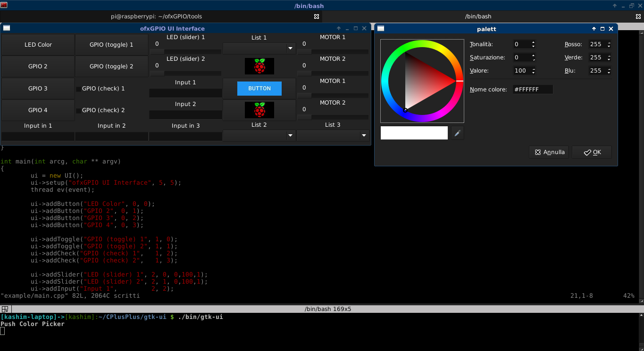Click the Raspberry Pi image above List 2
Screen dimensions: 644x351
(259, 110)
